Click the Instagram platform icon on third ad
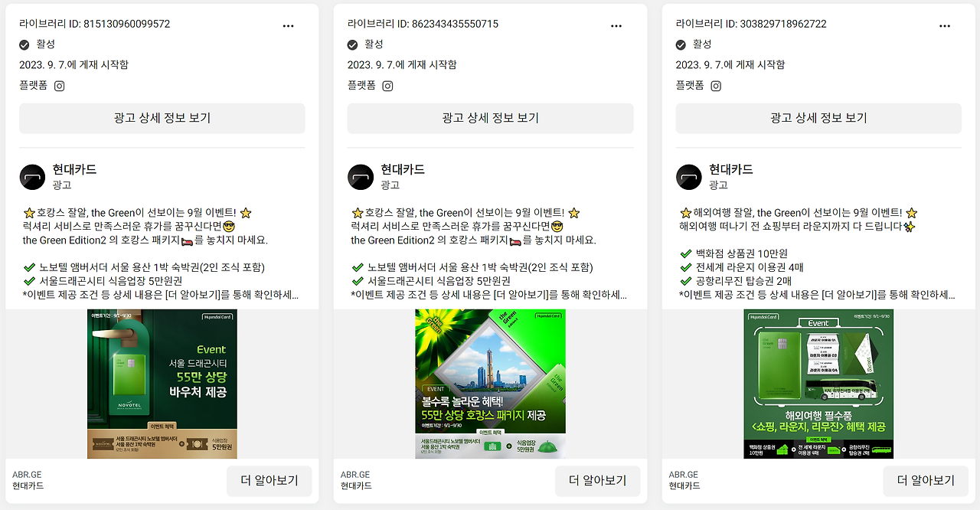Image resolution: width=980 pixels, height=510 pixels. pyautogui.click(x=716, y=86)
